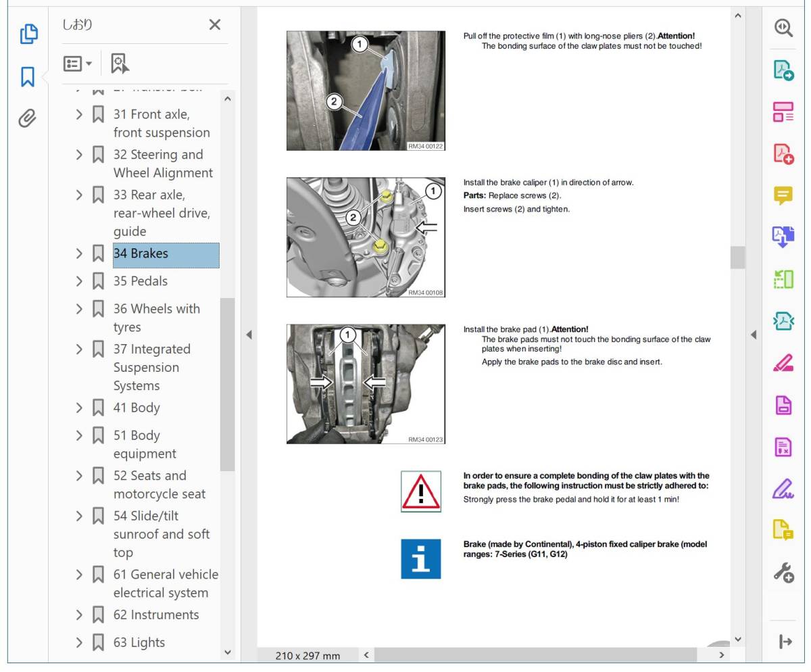This screenshot has height=672, width=811.
Task: Click the bookmarks panel scroll down arrow
Action: tap(227, 652)
